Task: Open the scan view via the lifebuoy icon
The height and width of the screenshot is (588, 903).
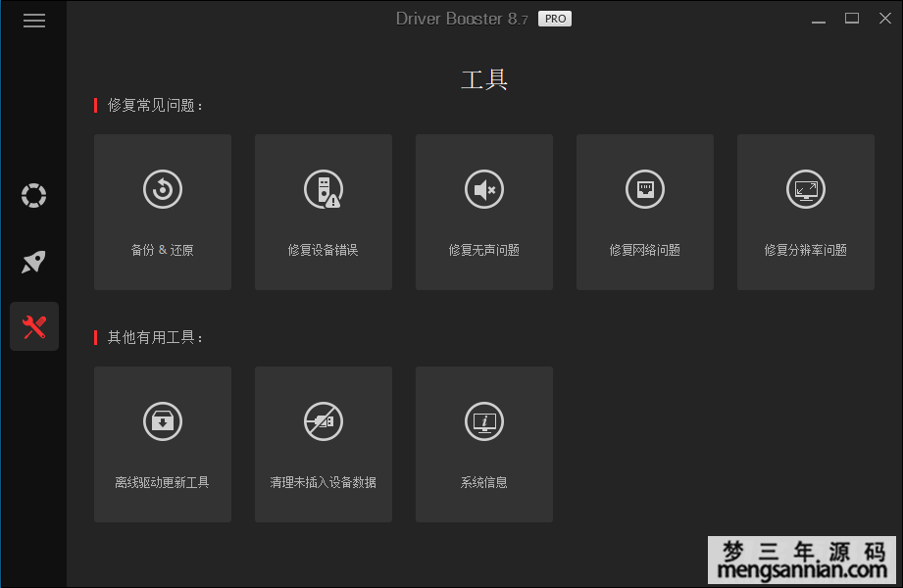Action: click(x=34, y=195)
